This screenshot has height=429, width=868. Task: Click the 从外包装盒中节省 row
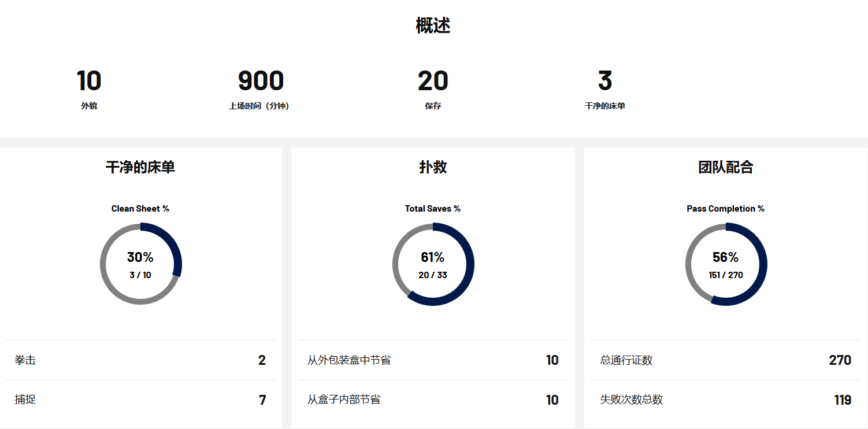coord(433,360)
